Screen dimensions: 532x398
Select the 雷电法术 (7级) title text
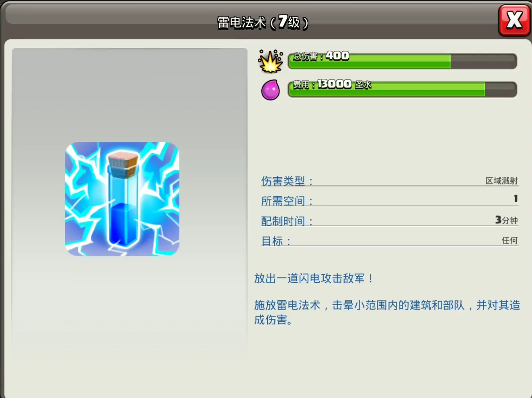tap(263, 22)
